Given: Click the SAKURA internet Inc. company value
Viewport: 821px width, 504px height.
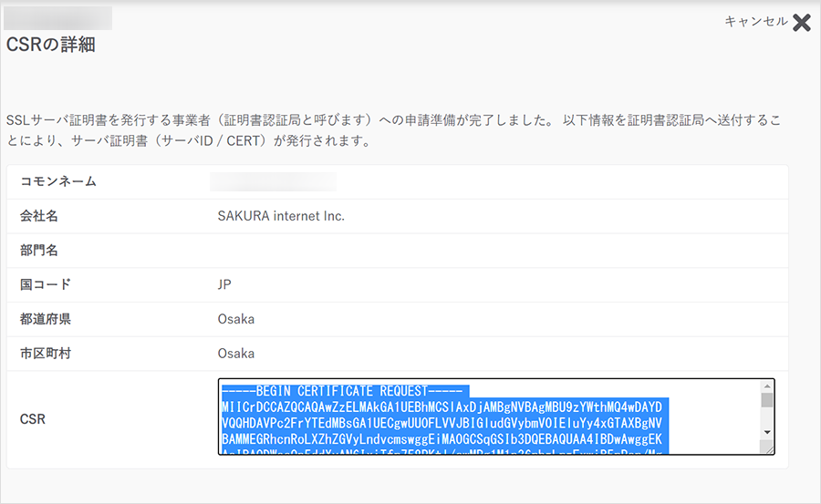Looking at the screenshot, I should coord(281,216).
